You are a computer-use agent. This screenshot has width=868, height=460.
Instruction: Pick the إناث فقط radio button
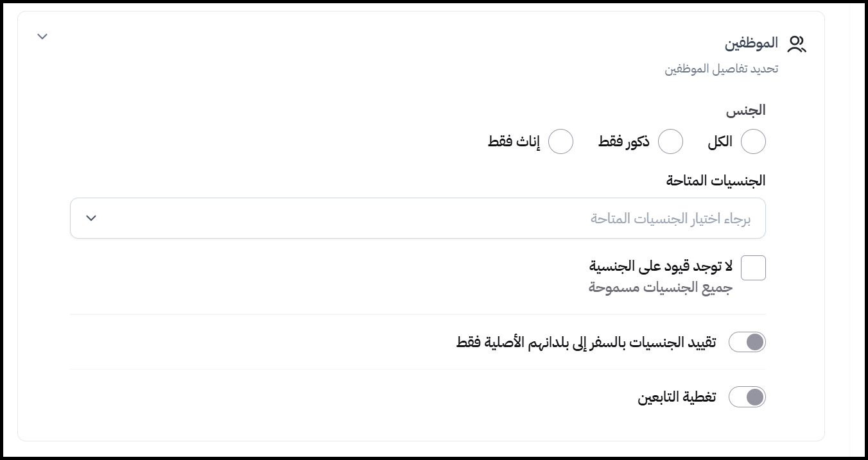pyautogui.click(x=560, y=142)
